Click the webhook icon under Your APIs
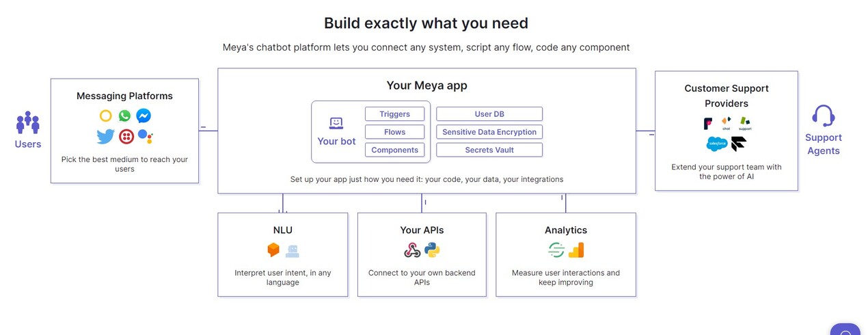The height and width of the screenshot is (335, 868). point(412,250)
